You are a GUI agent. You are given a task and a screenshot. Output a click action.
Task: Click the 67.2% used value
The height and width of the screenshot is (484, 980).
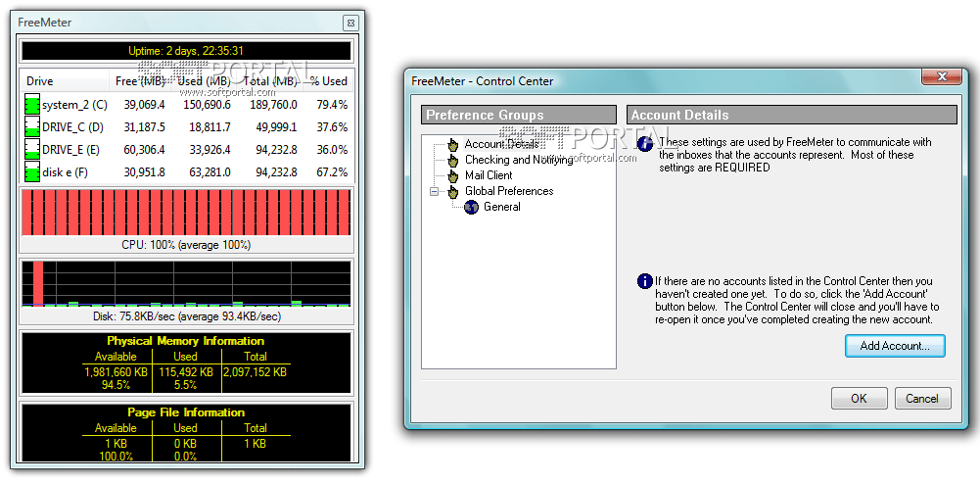(x=332, y=172)
